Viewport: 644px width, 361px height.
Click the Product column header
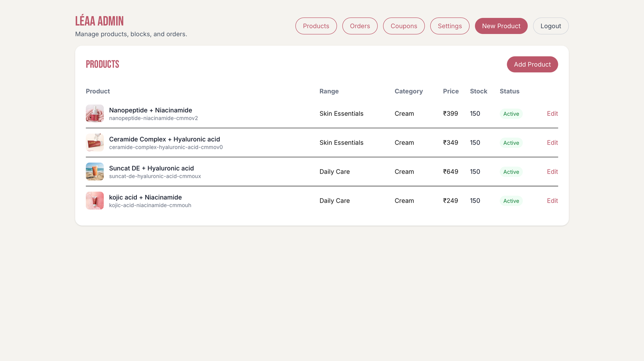tap(98, 91)
